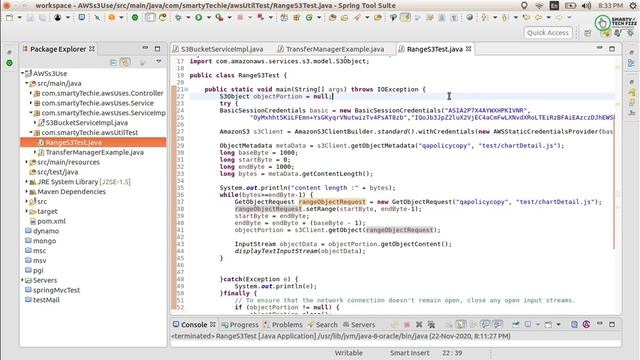Toggle Scroll Lock in Console toolbar

461,324
